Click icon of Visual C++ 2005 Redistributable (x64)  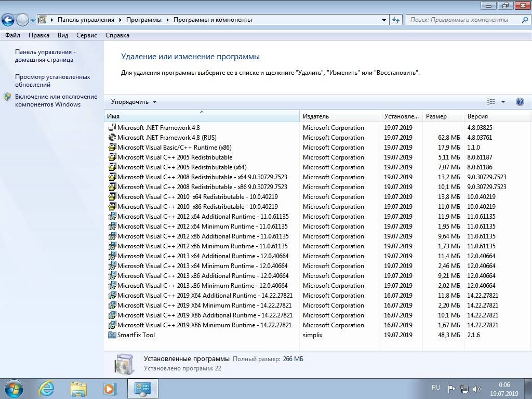pos(112,167)
